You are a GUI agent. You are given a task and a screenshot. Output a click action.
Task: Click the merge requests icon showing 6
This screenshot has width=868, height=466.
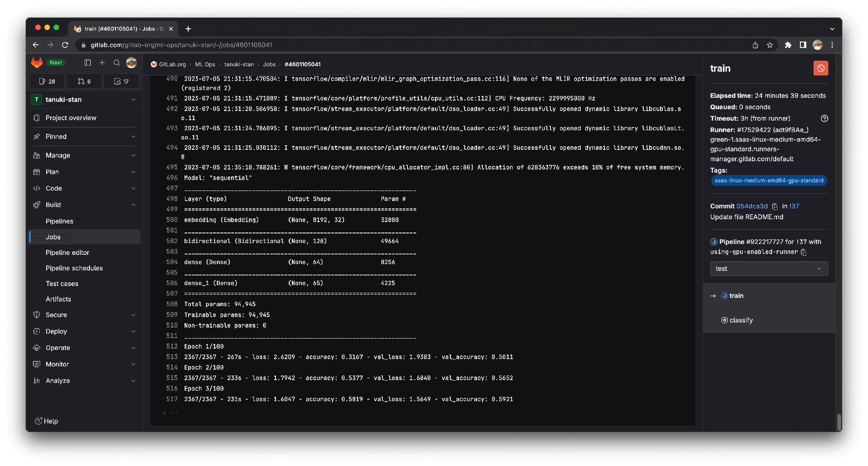click(84, 81)
